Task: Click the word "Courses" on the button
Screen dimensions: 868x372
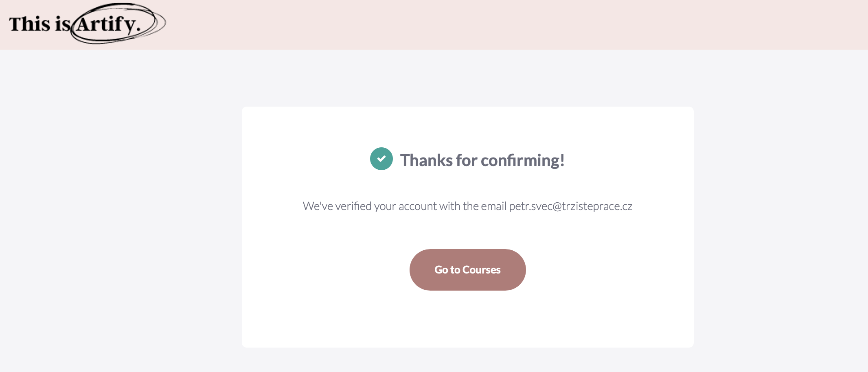Action: pyautogui.click(x=482, y=270)
